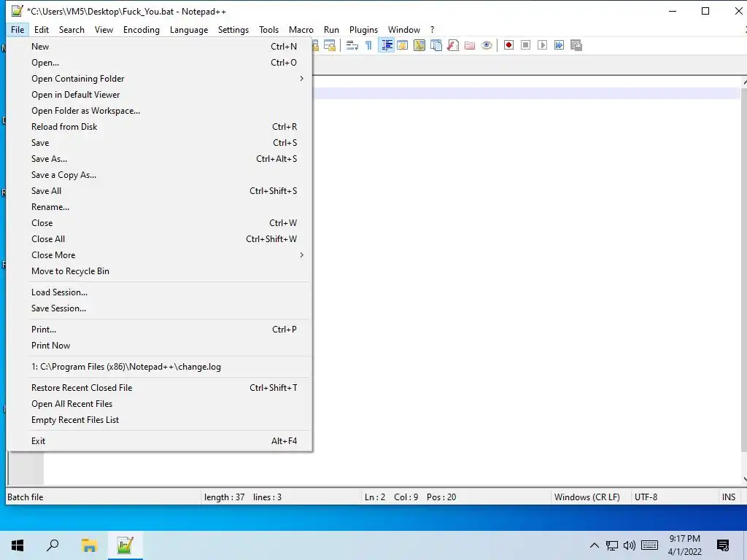747x560 pixels.
Task: Click Run Macro Multiple Times icon
Action: click(x=559, y=45)
